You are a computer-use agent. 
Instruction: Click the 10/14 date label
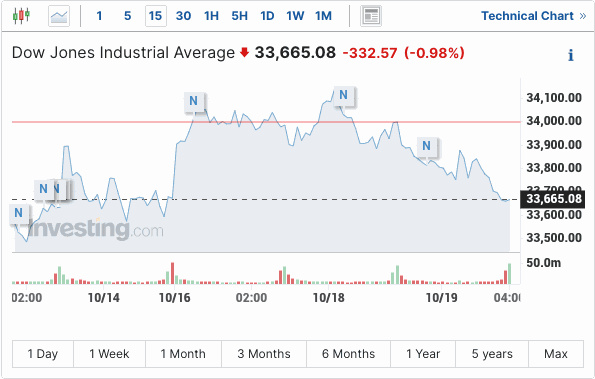point(104,298)
